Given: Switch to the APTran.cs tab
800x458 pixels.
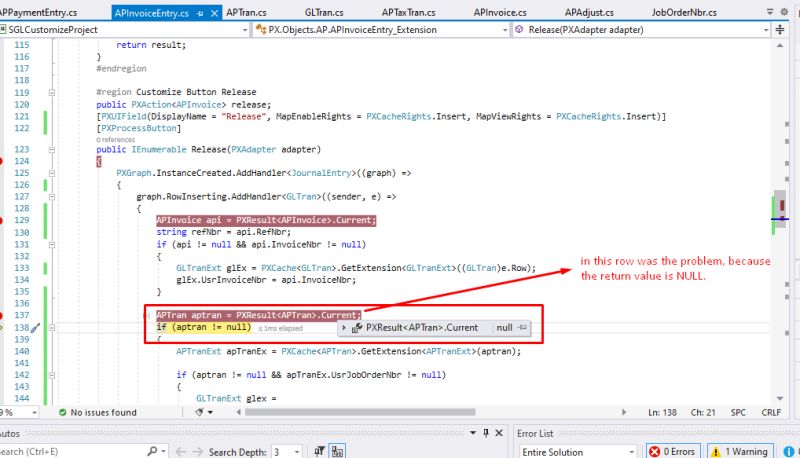Looking at the screenshot, I should [246, 13].
